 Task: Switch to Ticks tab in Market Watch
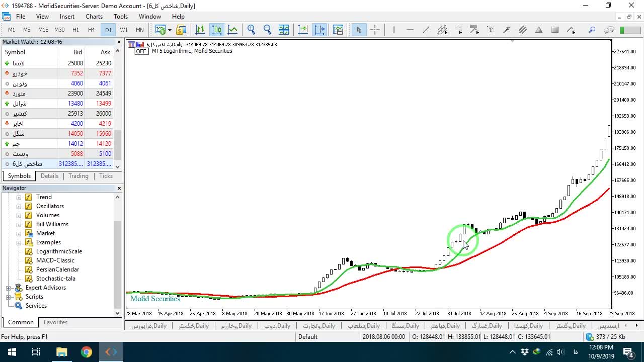(x=106, y=176)
